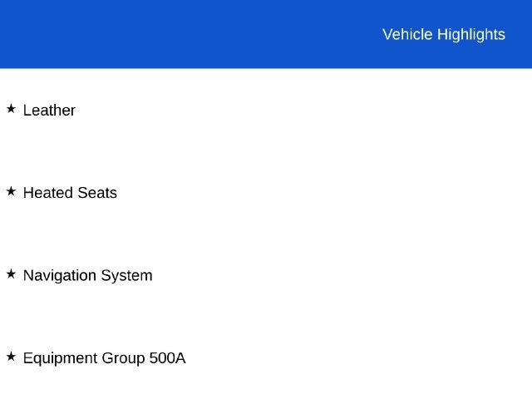This screenshot has width=532, height=399.
Task: Click the star icon beside Heated Seats
Action: pos(11,191)
